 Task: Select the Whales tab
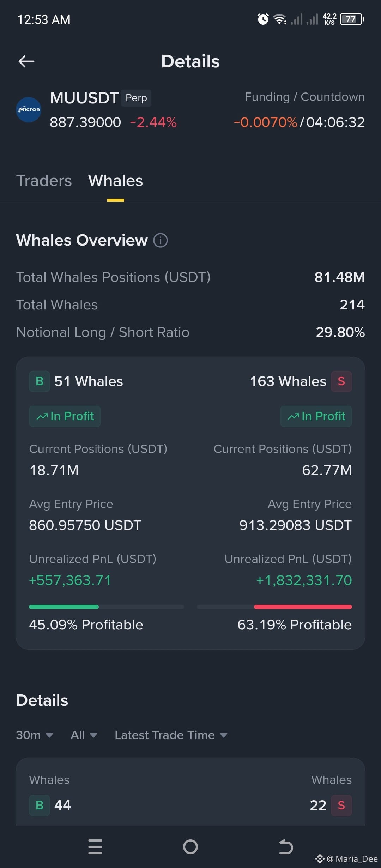[116, 181]
